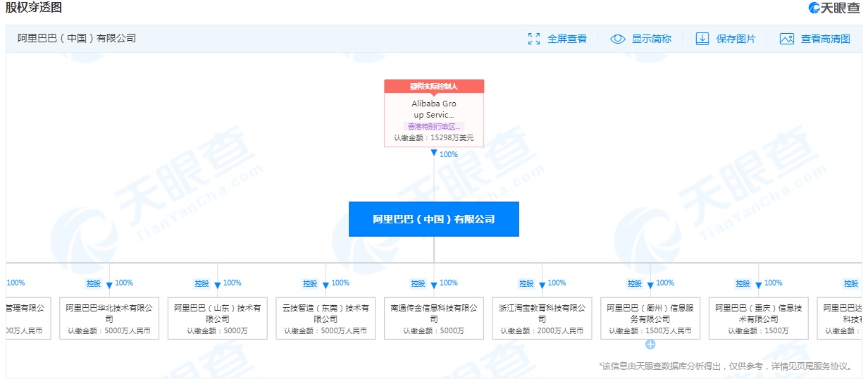Click 100% label below Alibaba Group node

point(449,154)
